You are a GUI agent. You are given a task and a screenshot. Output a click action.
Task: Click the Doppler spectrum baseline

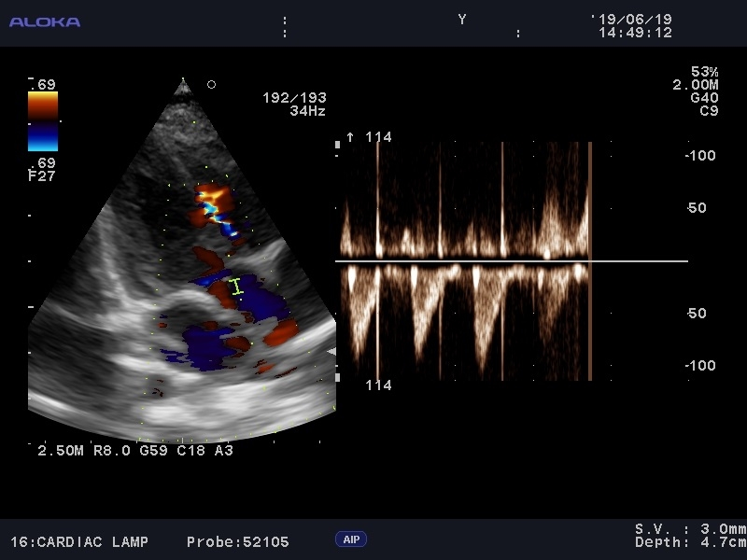point(512,261)
